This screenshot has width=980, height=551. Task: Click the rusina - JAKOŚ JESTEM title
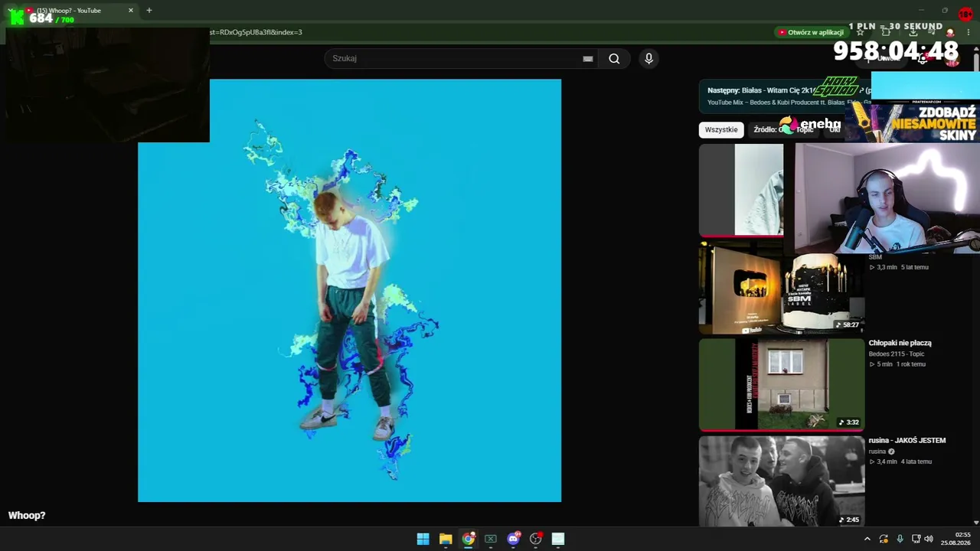tap(907, 440)
